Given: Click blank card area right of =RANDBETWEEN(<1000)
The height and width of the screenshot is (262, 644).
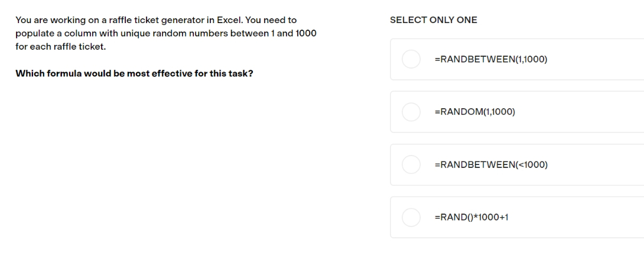Looking at the screenshot, I should click(x=596, y=164).
